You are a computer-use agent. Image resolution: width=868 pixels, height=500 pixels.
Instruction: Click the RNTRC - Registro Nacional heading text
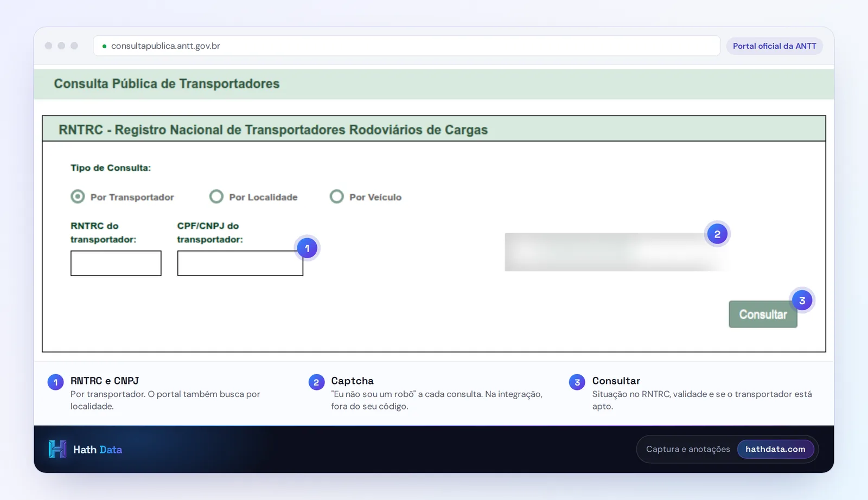pyautogui.click(x=273, y=130)
